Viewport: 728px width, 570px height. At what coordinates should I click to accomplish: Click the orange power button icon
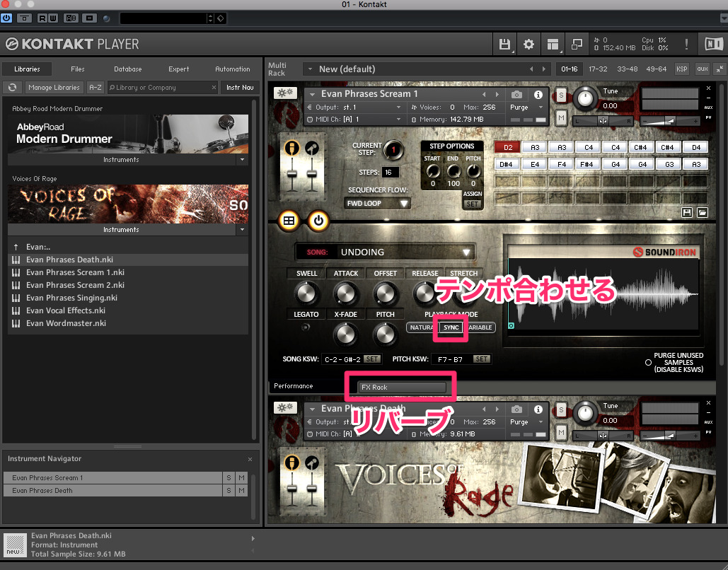(x=318, y=221)
